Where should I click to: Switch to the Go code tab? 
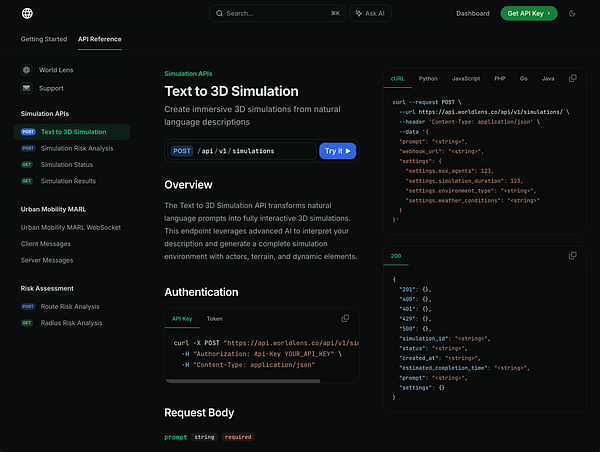click(x=524, y=78)
